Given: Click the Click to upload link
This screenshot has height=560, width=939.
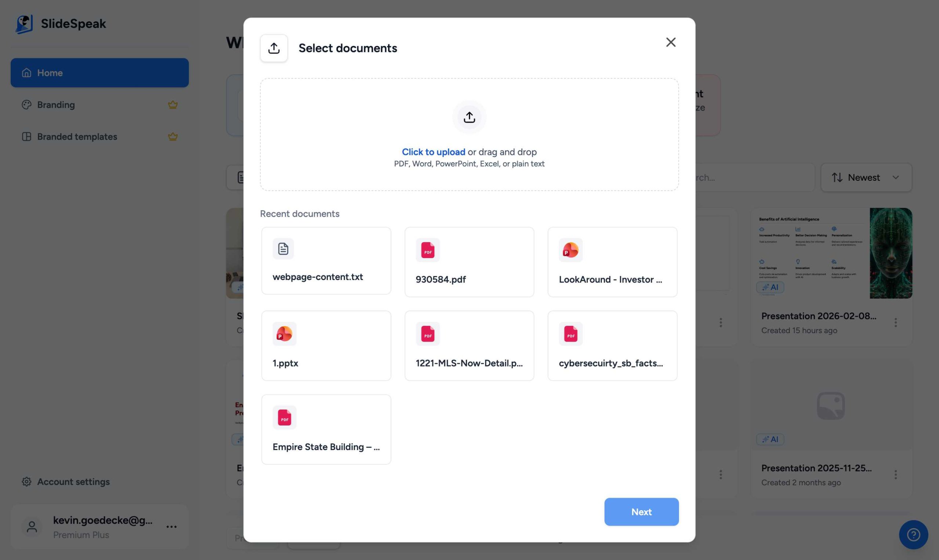Looking at the screenshot, I should tap(433, 152).
